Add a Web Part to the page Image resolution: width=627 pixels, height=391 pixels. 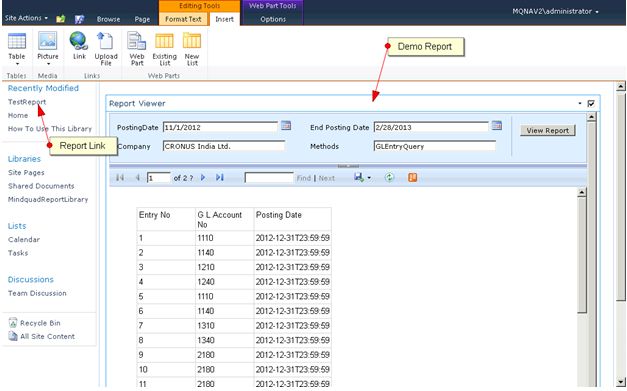tap(137, 49)
